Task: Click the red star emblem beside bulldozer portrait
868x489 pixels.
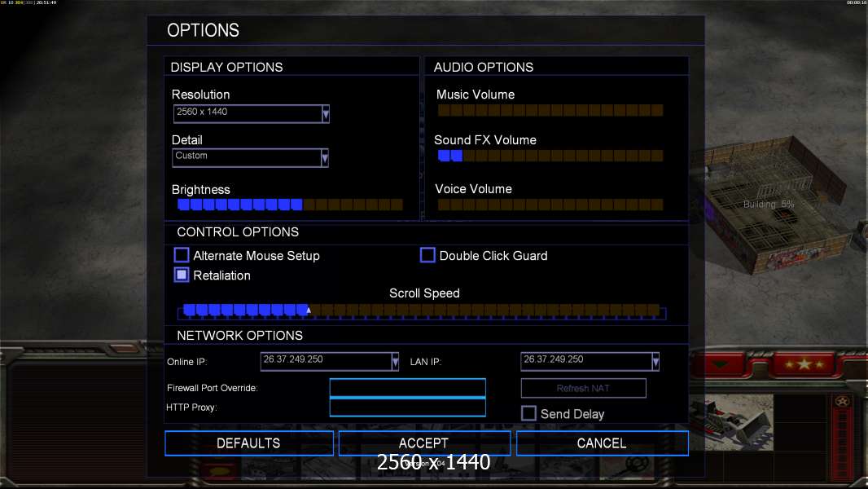Action: (x=840, y=402)
